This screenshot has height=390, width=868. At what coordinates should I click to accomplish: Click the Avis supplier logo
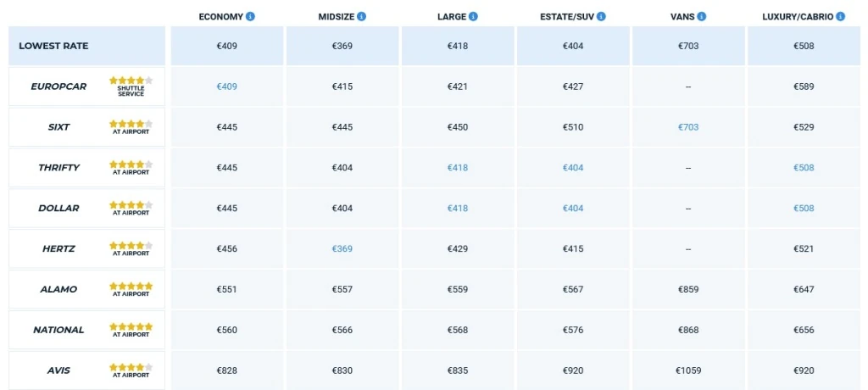pos(58,371)
